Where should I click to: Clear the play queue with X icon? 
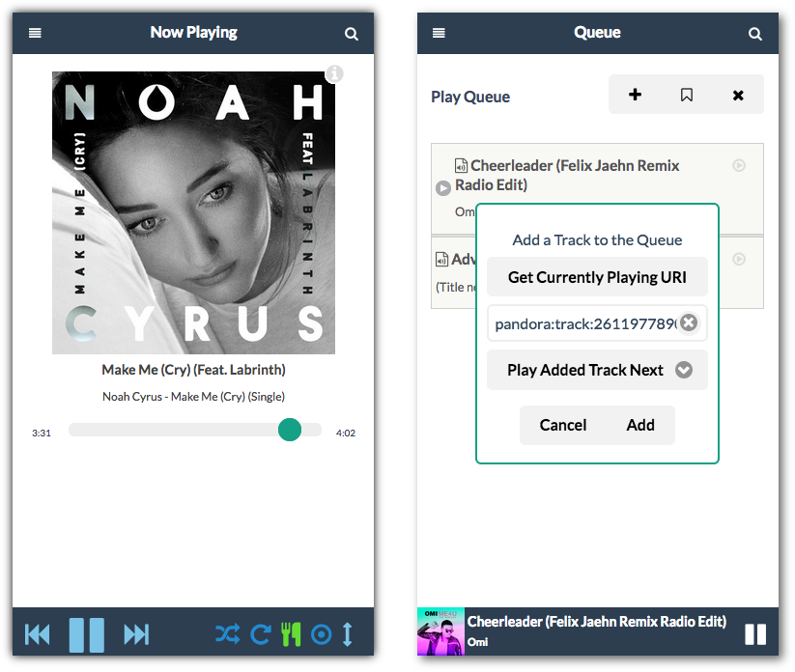click(738, 95)
